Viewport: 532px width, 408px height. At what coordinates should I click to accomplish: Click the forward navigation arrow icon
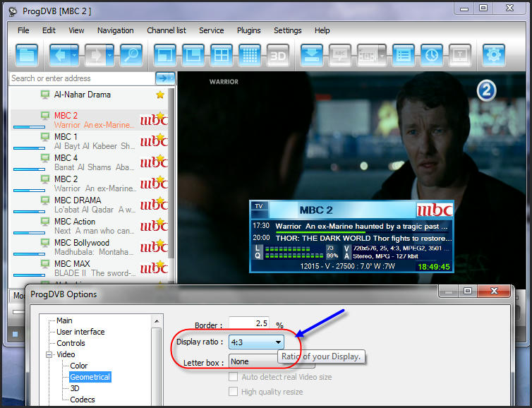(95, 55)
